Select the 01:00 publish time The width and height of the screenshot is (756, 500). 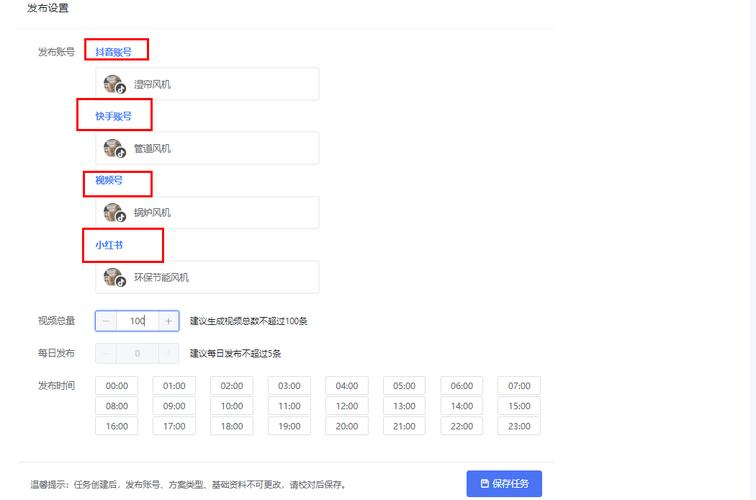174,386
